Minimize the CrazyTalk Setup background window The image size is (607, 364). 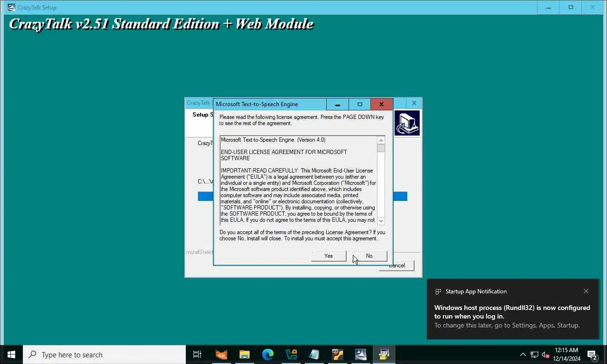tap(549, 7)
